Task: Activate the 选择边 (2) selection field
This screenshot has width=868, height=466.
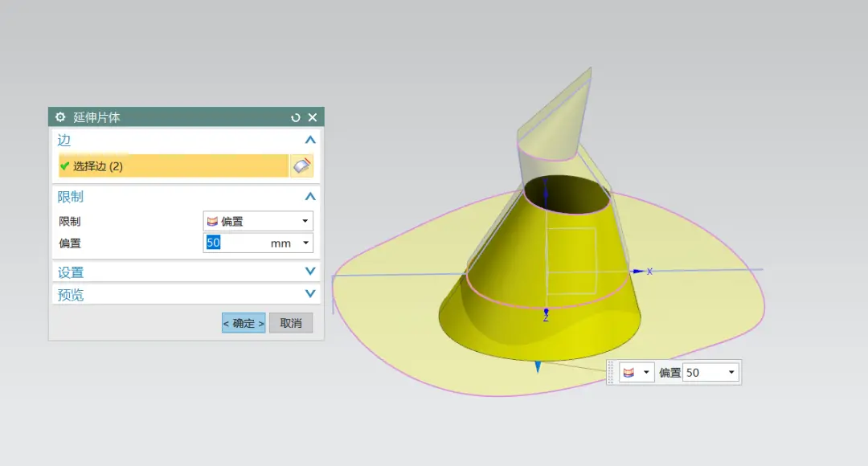Action: (x=174, y=166)
